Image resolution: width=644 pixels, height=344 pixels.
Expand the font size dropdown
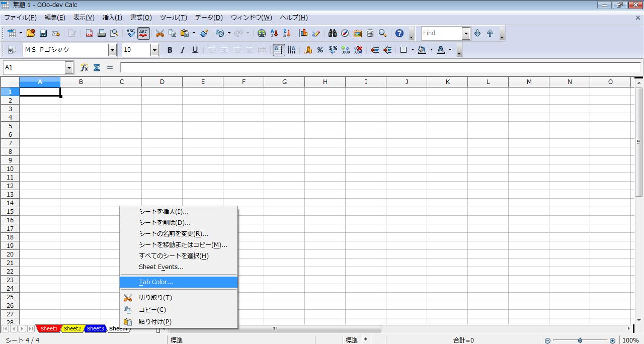pos(154,50)
